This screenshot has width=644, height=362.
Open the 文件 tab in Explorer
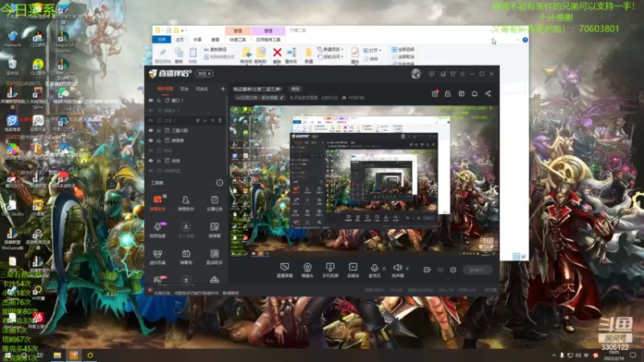[162, 39]
